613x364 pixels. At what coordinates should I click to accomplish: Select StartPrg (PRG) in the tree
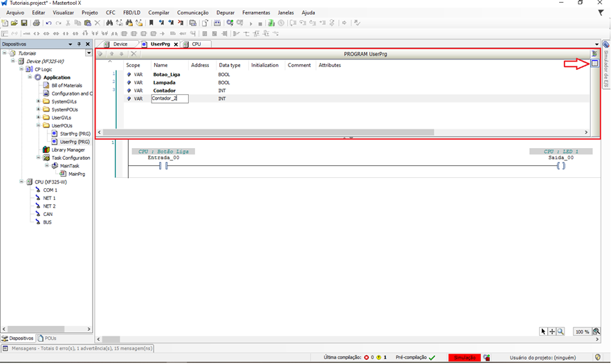[75, 134]
